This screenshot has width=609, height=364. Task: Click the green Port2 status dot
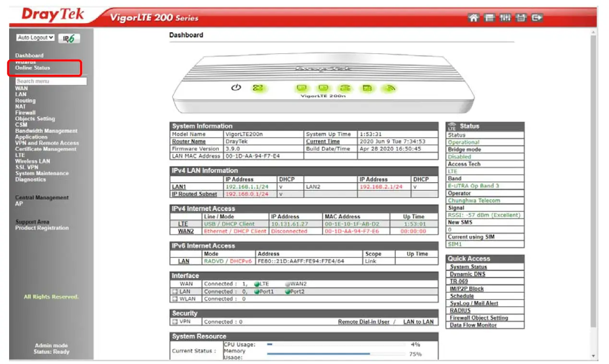click(287, 292)
